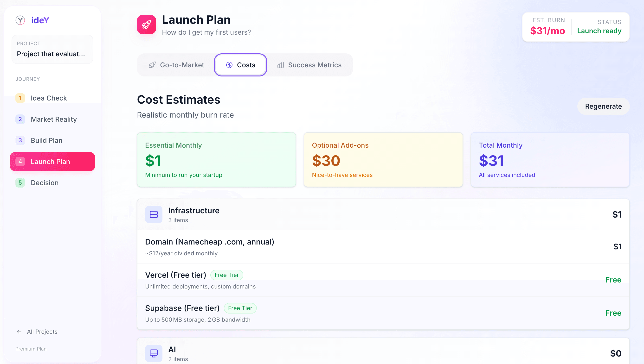The width and height of the screenshot is (644, 364).
Task: Click the Infrastructure server icon
Action: (154, 214)
